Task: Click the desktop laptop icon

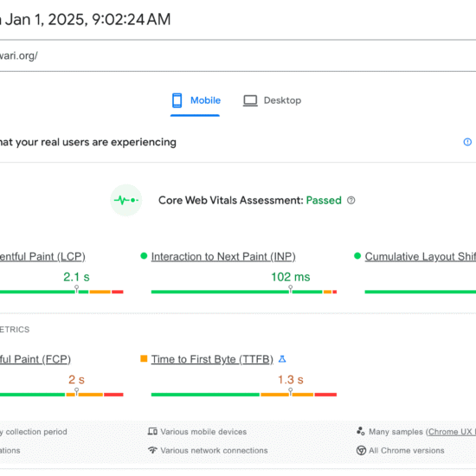Action: [x=250, y=100]
